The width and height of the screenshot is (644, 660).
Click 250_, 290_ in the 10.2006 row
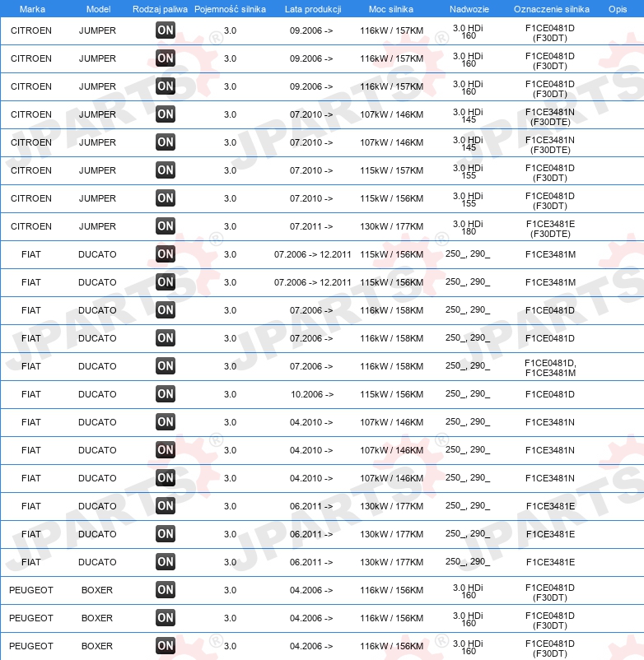[468, 393]
